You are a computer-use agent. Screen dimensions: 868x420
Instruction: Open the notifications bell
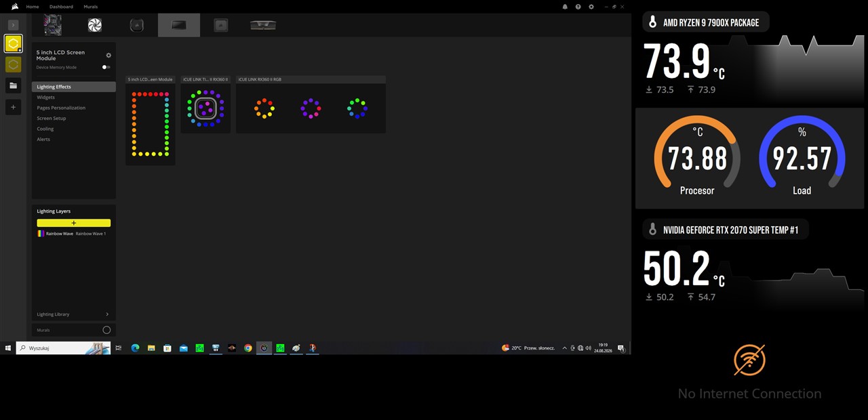pyautogui.click(x=566, y=7)
